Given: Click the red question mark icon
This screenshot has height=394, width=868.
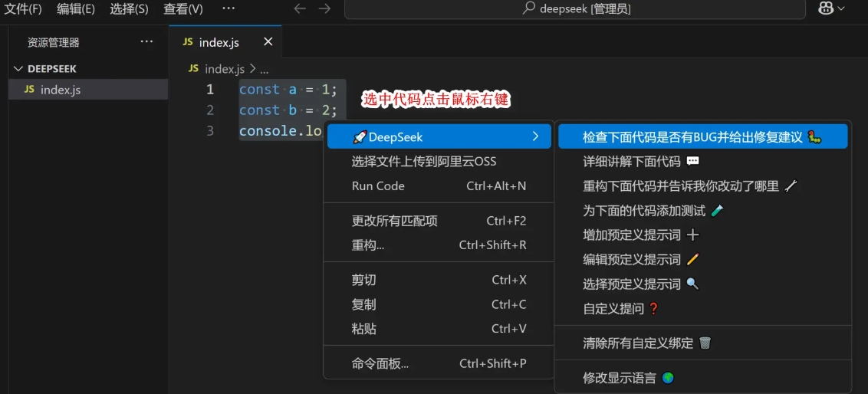Looking at the screenshot, I should (x=653, y=309).
